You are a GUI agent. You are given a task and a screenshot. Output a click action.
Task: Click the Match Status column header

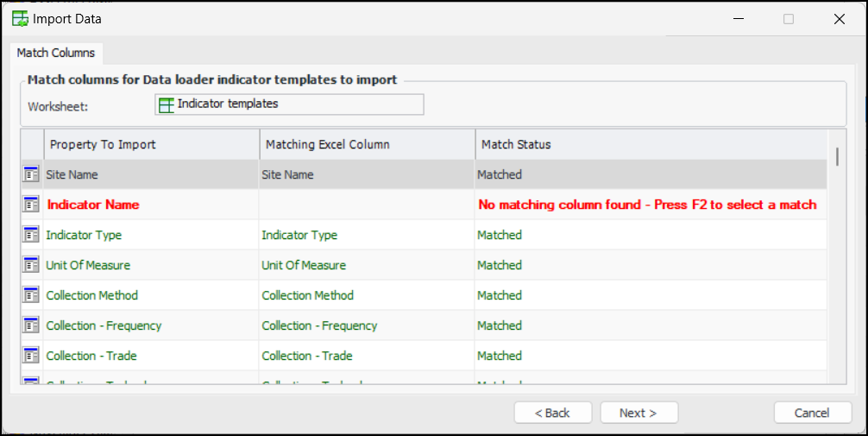[650, 144]
